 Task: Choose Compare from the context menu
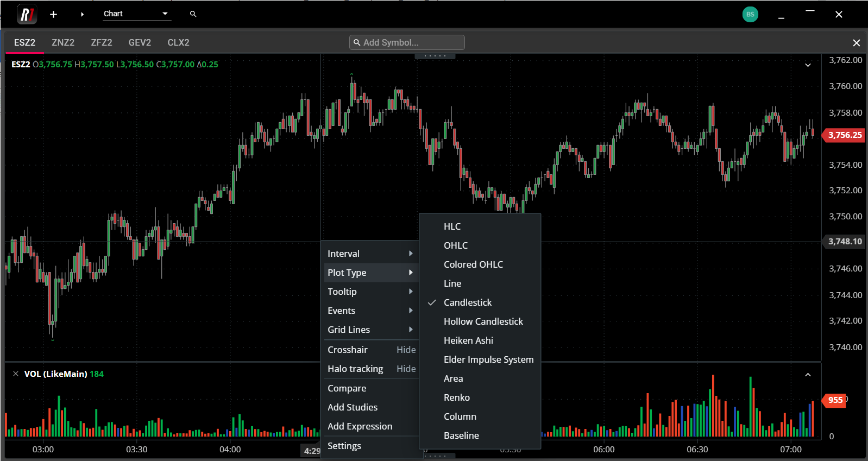[x=371, y=388]
